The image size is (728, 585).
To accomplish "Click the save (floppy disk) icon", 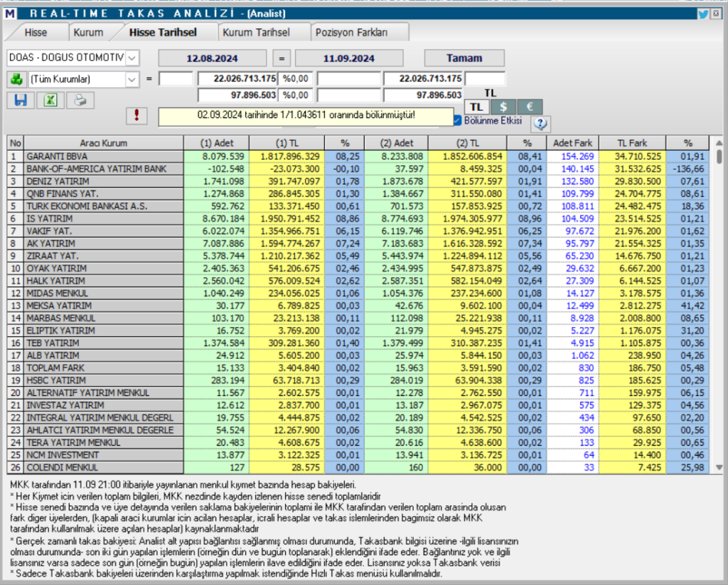I will click(x=20, y=100).
